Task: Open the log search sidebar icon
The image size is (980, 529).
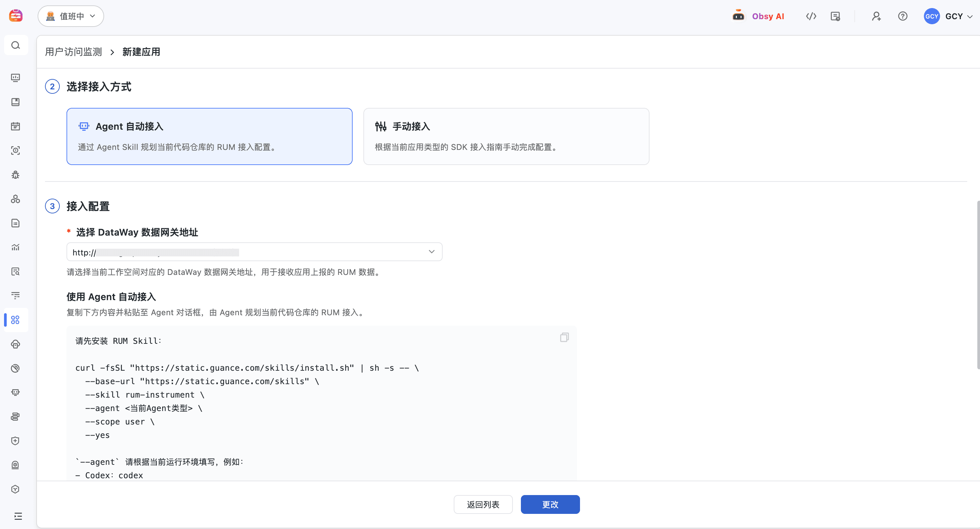Action: 15,271
